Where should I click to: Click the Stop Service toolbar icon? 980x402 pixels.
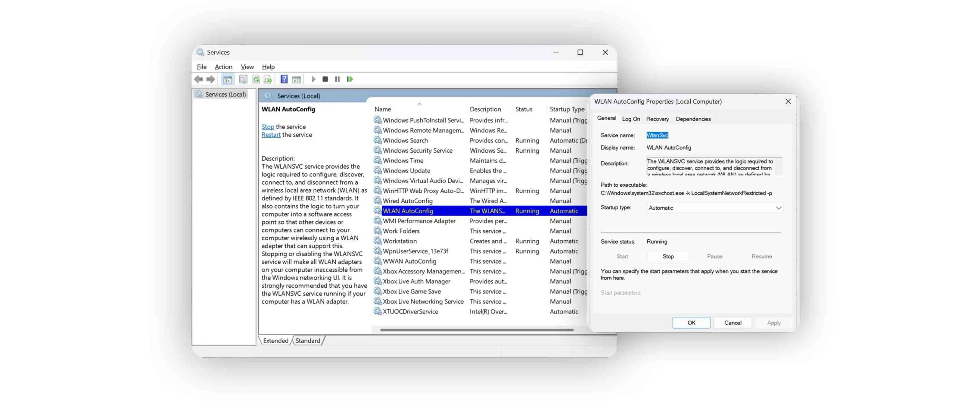(x=325, y=79)
